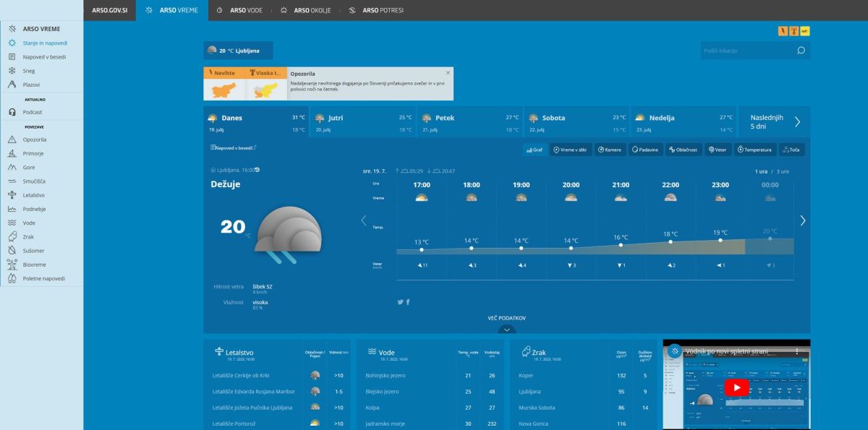Switch to the 3 ure interval
Screen dimensions: 868x430
click(x=783, y=171)
